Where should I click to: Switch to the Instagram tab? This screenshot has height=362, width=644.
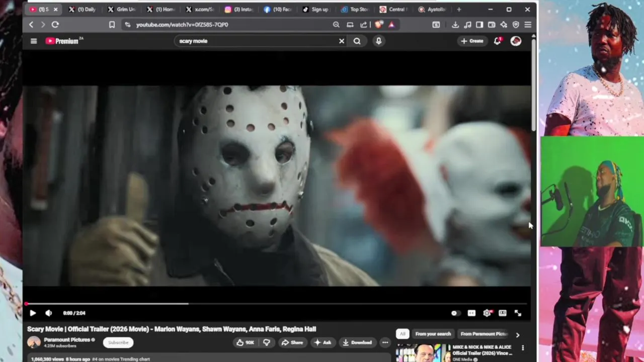pyautogui.click(x=239, y=9)
